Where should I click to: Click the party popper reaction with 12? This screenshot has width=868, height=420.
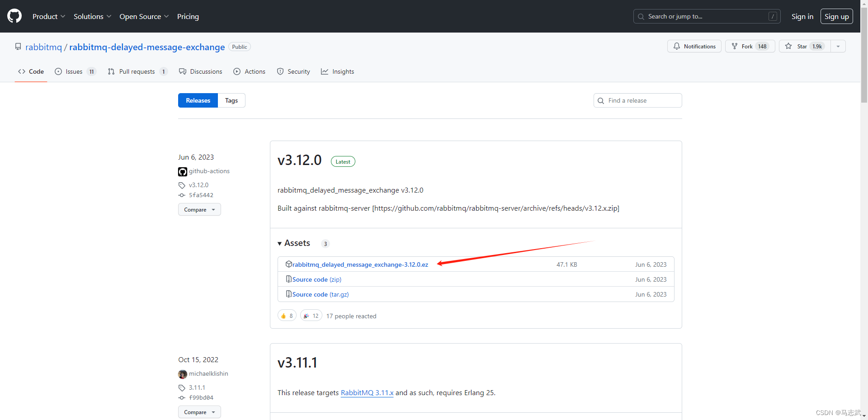pos(311,316)
